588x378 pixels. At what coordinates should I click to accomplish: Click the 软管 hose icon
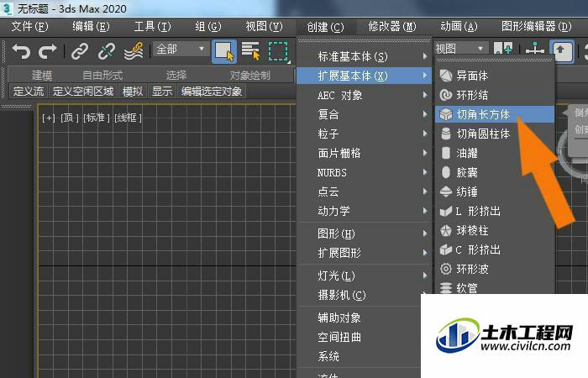click(x=446, y=287)
